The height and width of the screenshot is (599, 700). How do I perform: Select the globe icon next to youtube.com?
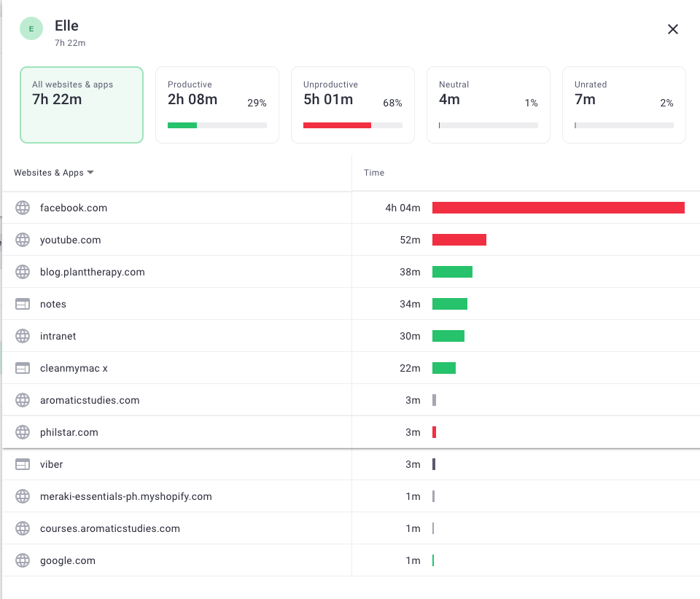point(22,240)
